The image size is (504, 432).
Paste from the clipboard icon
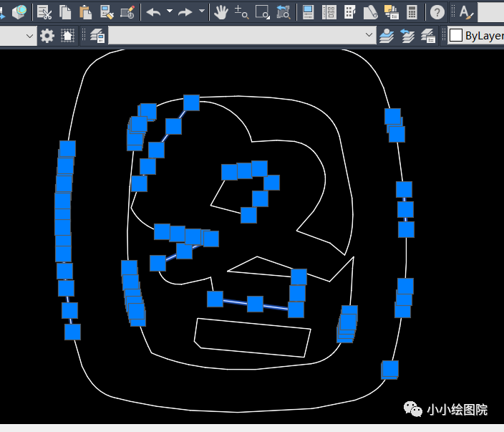[85, 12]
